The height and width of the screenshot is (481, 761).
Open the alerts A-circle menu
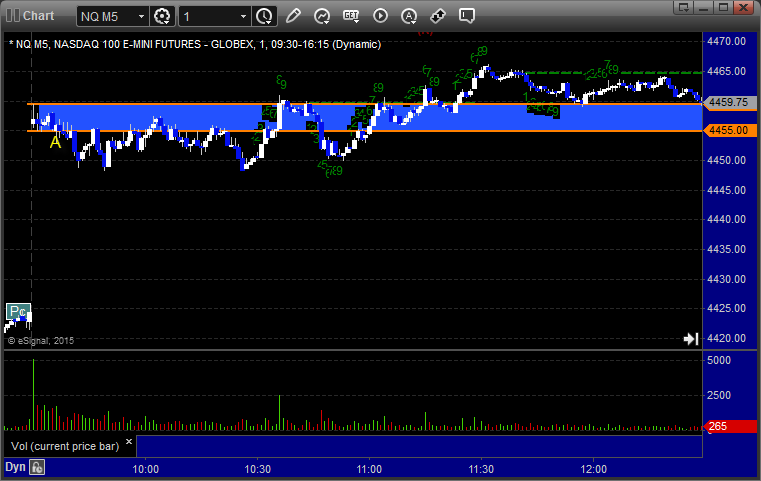[409, 16]
